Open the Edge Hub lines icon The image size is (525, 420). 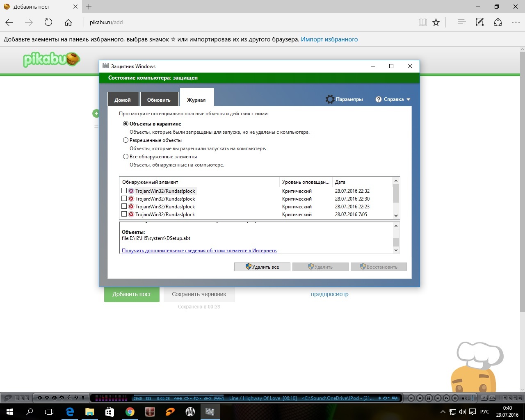[x=461, y=23]
